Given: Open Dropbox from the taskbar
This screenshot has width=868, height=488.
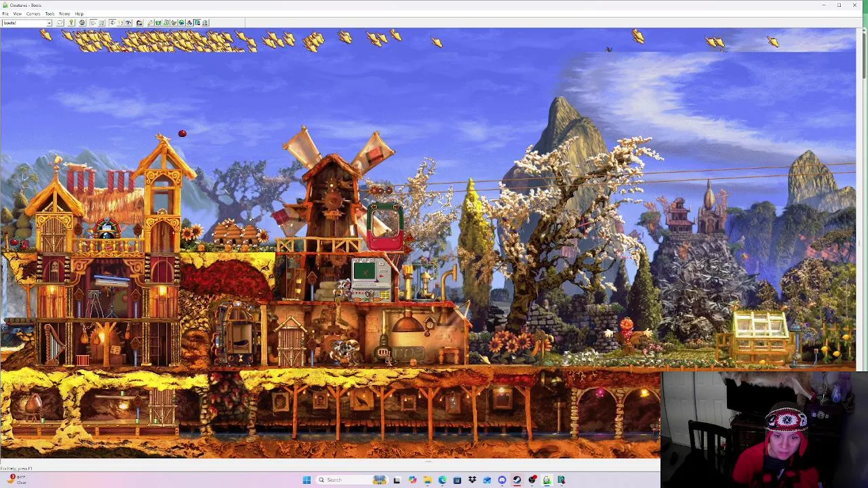Looking at the screenshot, I should click(x=472, y=480).
